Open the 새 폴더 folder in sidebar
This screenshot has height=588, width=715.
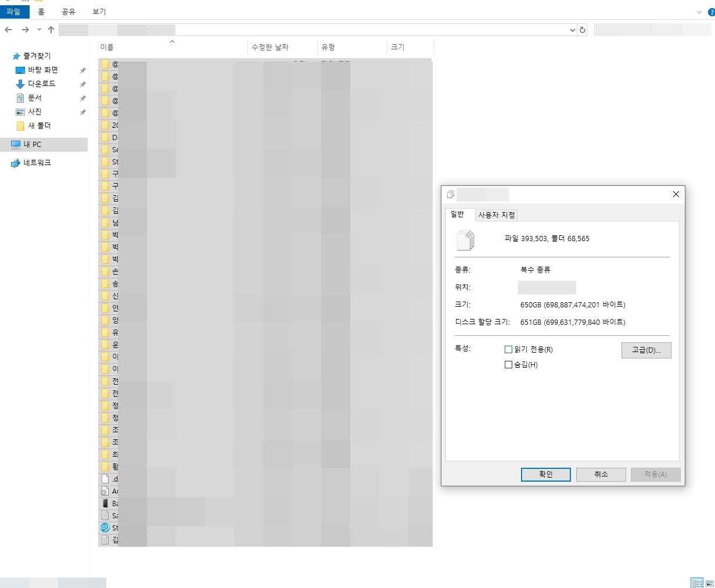(34, 126)
